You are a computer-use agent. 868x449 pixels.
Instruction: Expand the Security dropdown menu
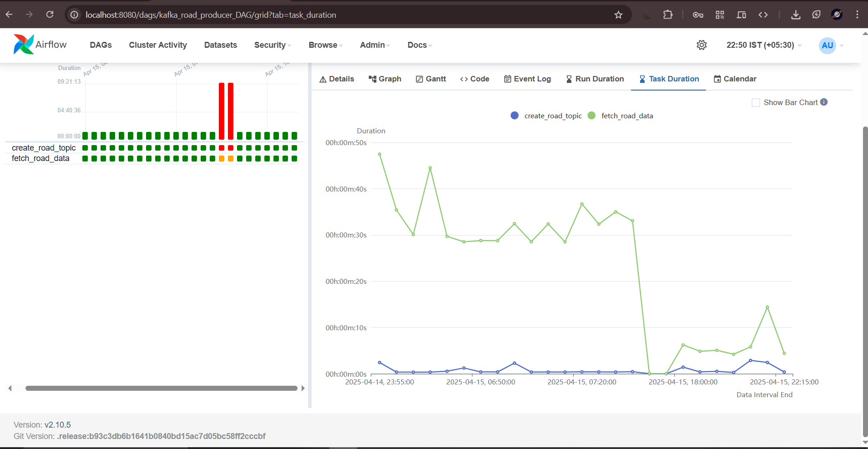tap(272, 45)
